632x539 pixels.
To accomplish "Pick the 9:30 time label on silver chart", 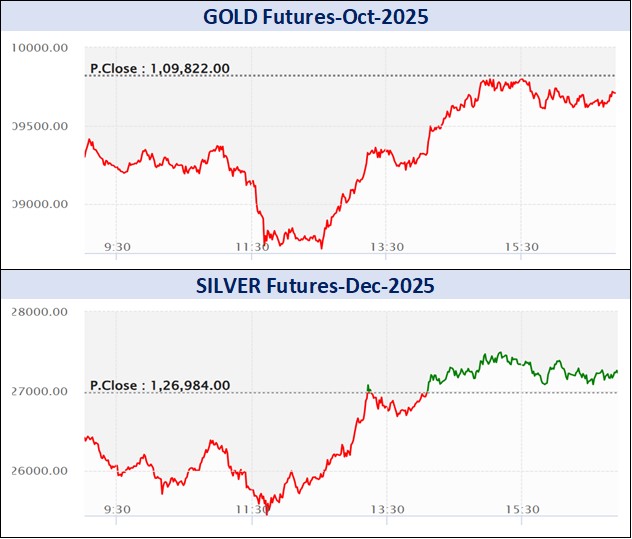I will 118,510.
